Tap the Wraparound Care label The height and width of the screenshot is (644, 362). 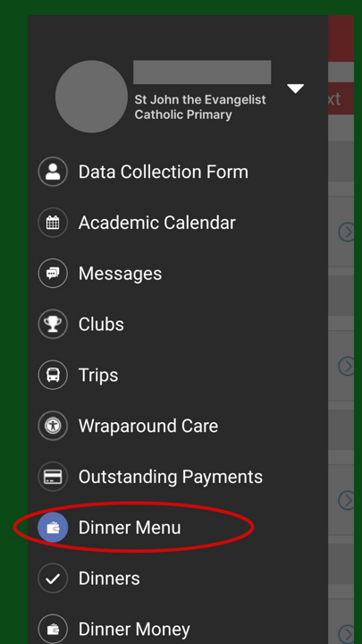tap(148, 426)
